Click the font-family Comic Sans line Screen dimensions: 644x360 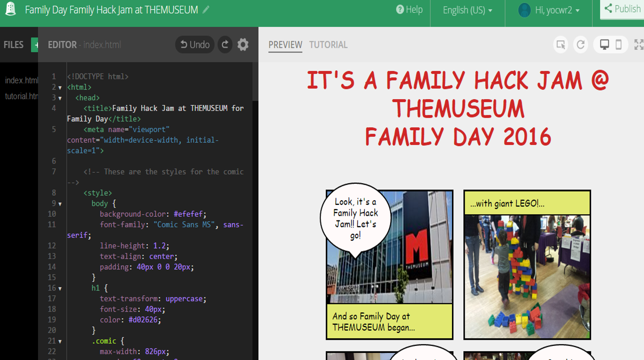coord(155,230)
